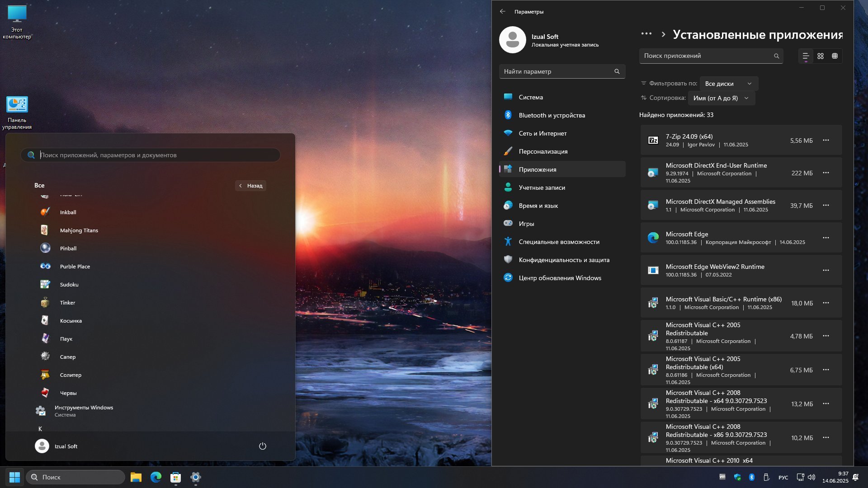Image resolution: width=868 pixels, height=488 pixels.
Task: Open File Explorer from taskbar
Action: point(136,477)
